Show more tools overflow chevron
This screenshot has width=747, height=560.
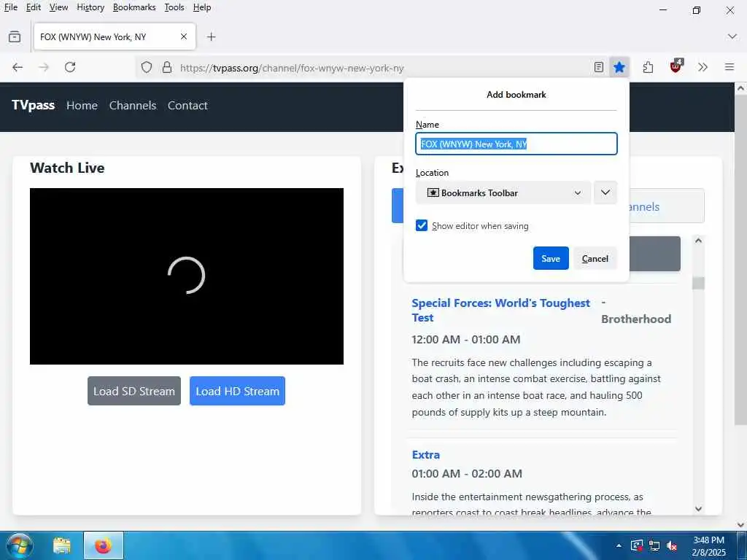coord(703,67)
